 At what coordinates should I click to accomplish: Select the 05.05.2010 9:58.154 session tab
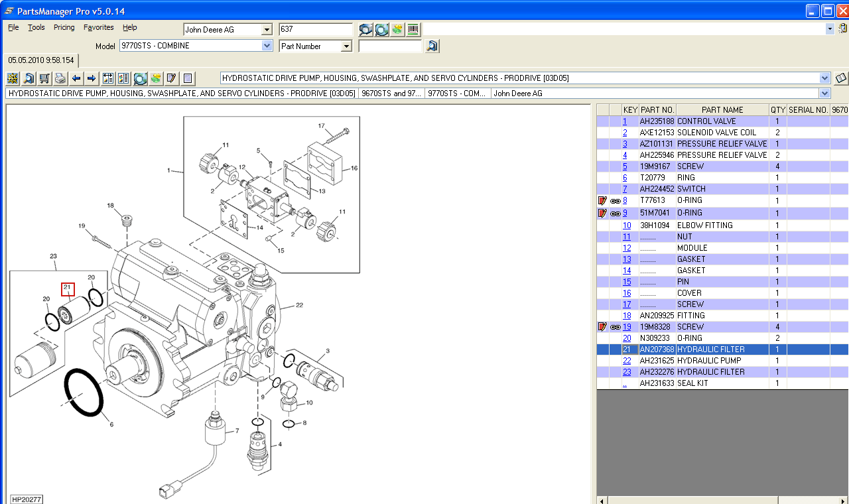[x=41, y=60]
